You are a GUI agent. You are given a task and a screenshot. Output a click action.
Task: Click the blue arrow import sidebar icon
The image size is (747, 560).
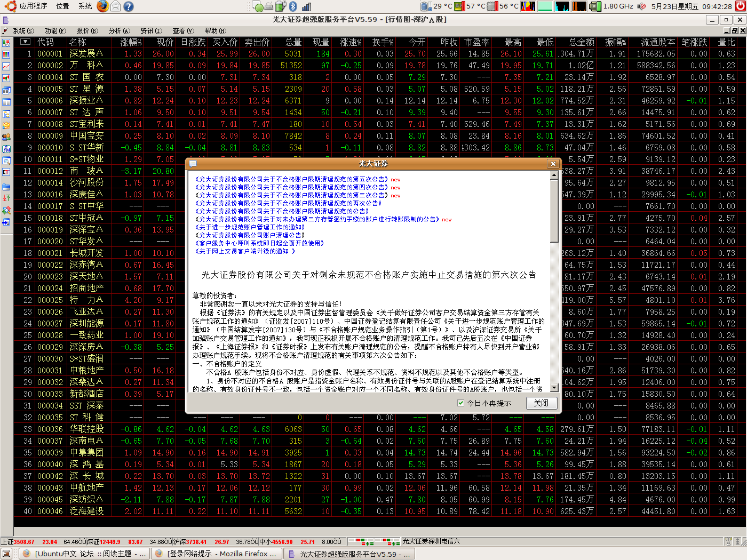point(6,222)
